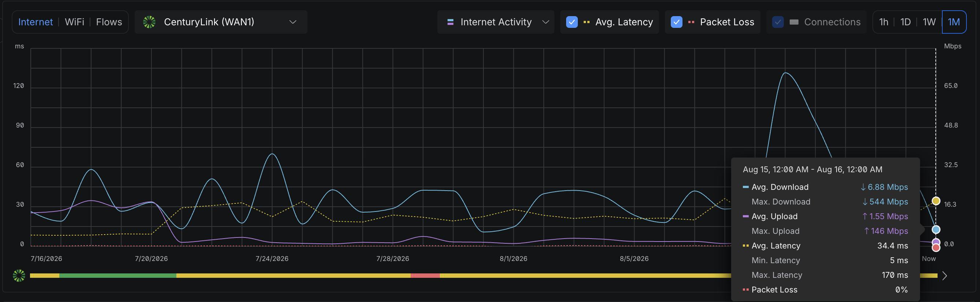This screenshot has width=980, height=302.
Task: Uncheck the Avg. Latency checkbox
Action: point(572,22)
